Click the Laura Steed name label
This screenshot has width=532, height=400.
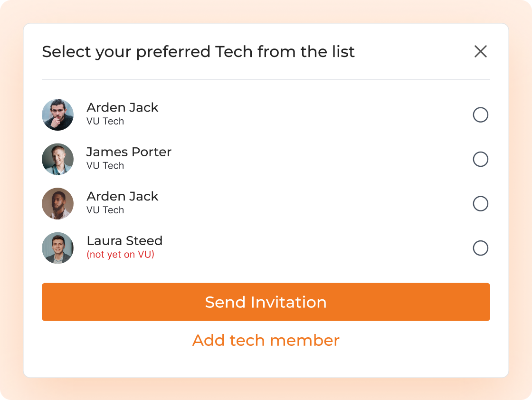click(124, 241)
